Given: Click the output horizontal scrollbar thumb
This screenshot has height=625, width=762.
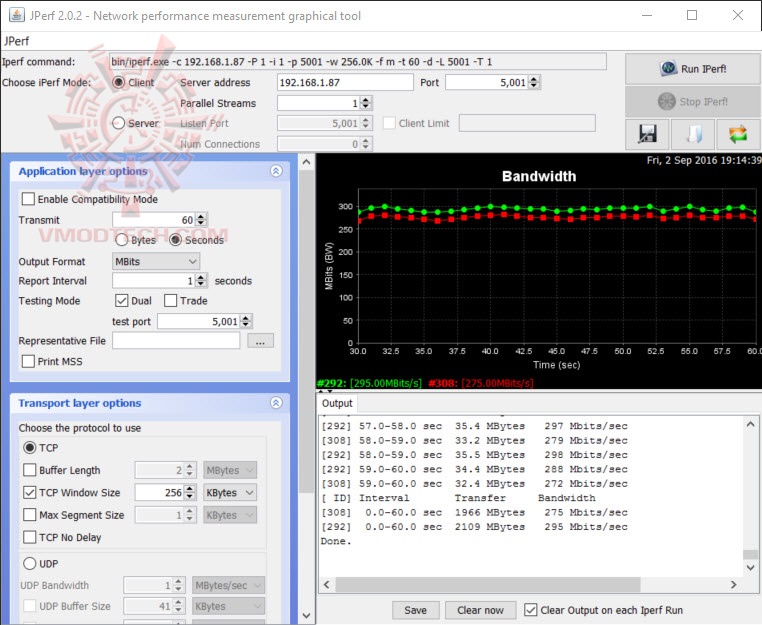Looking at the screenshot, I should 487,585.
